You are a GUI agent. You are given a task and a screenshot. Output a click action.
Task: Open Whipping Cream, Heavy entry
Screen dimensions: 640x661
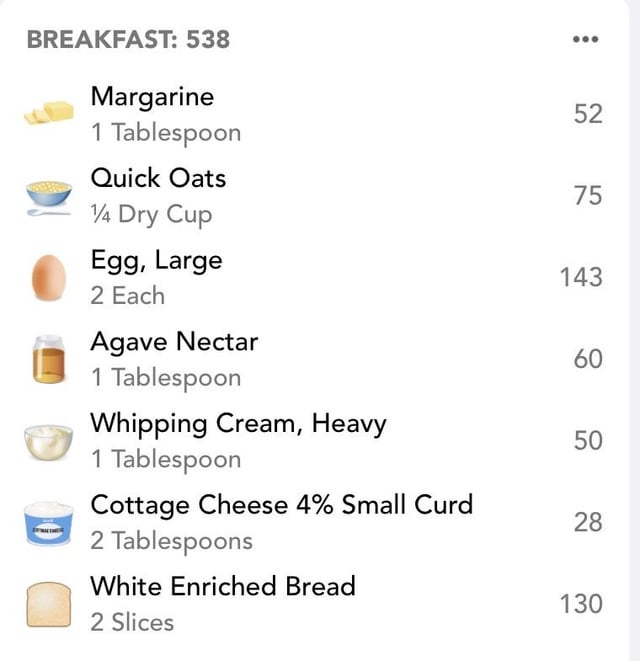(x=314, y=441)
